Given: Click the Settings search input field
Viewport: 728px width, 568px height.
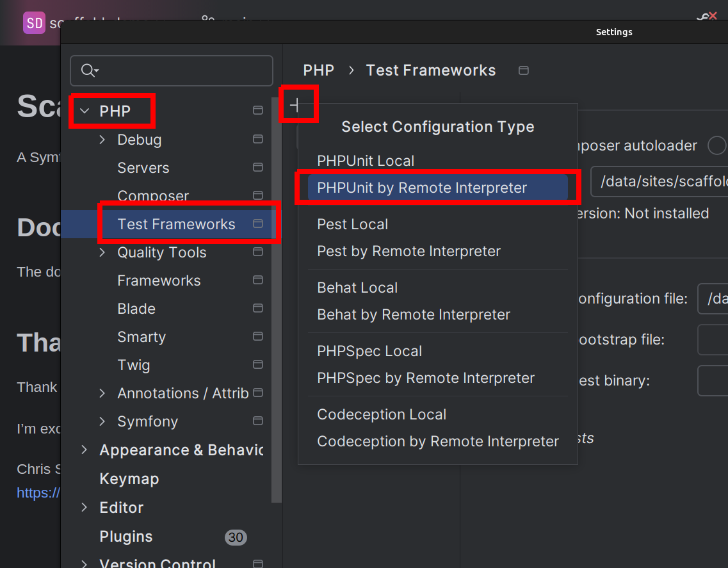Looking at the screenshot, I should [x=182, y=70].
